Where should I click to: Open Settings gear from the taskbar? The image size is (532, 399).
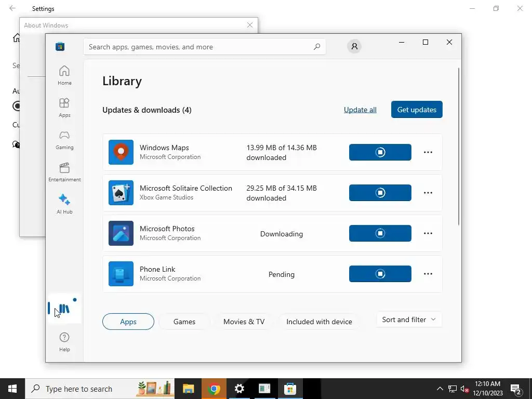[x=239, y=389]
